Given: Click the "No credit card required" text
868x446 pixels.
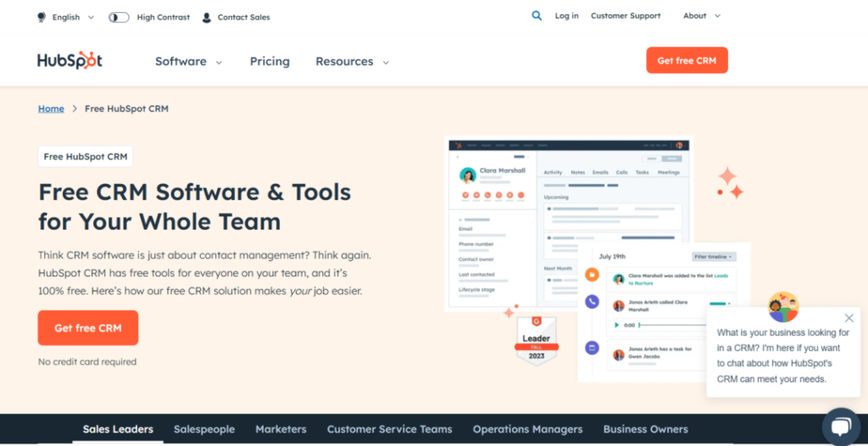Looking at the screenshot, I should 87,362.
